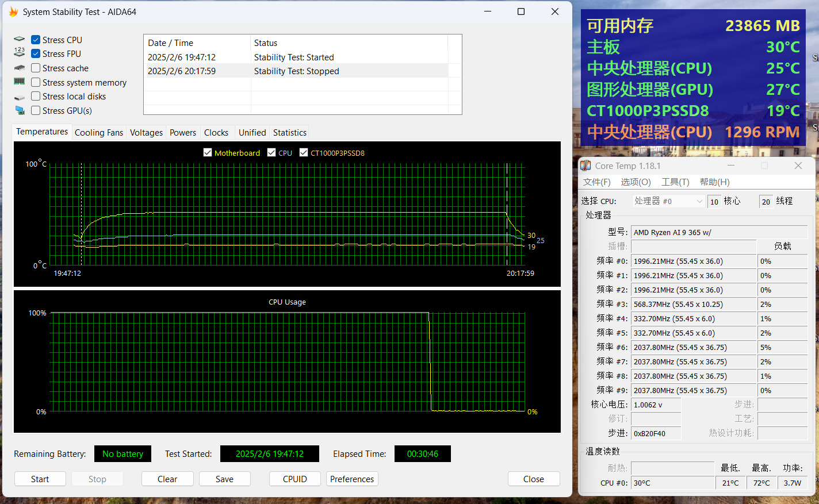The image size is (819, 504).
Task: Open the Preferences dialog button
Action: click(x=352, y=479)
